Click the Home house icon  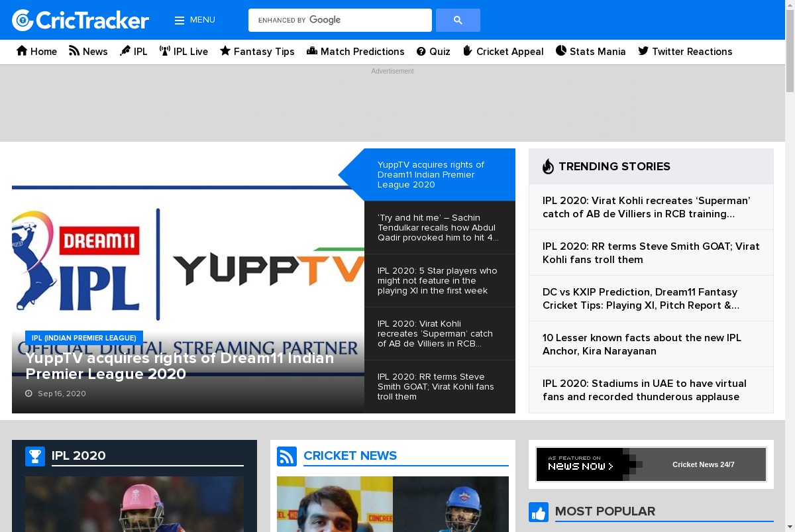22,51
